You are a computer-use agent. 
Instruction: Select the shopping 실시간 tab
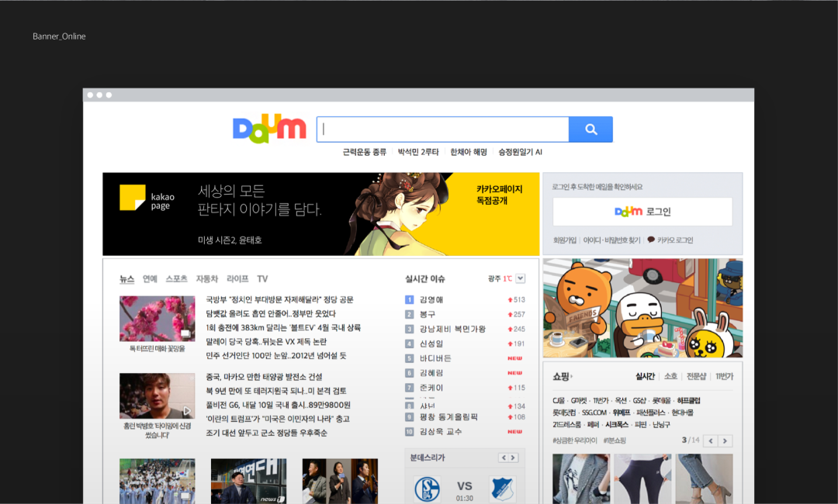click(645, 376)
